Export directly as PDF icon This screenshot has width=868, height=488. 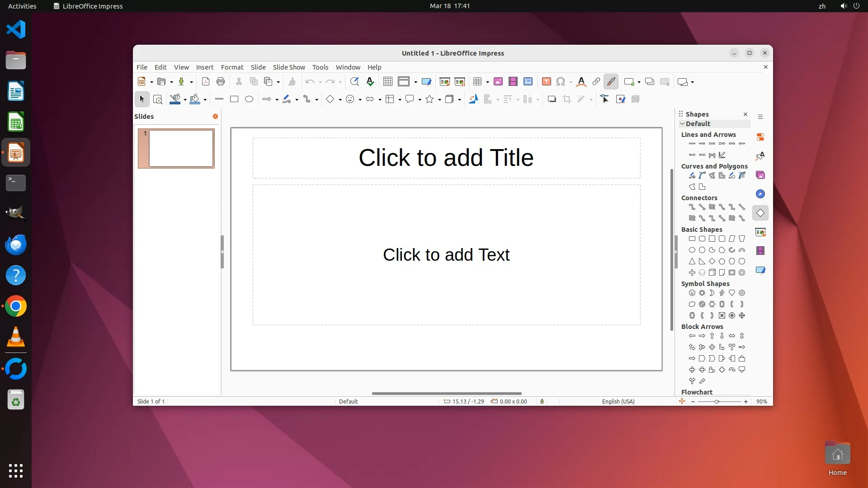(x=206, y=82)
